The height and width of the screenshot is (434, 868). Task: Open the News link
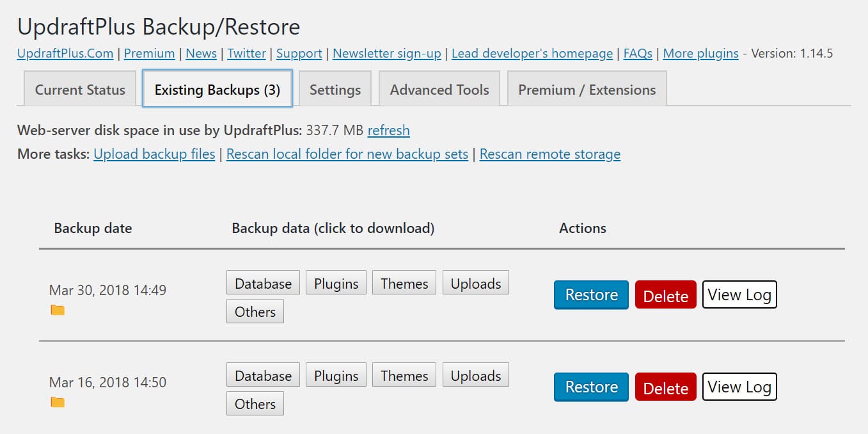click(x=201, y=54)
